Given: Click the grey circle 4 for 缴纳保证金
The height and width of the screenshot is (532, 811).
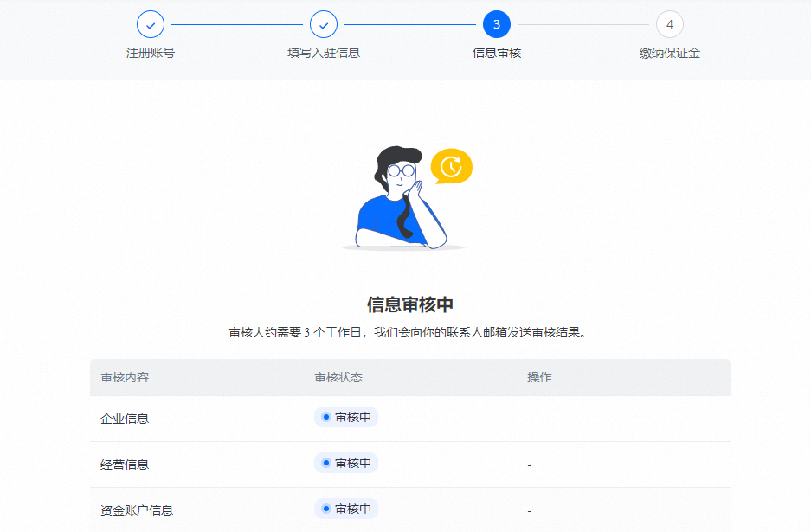Looking at the screenshot, I should [x=669, y=24].
